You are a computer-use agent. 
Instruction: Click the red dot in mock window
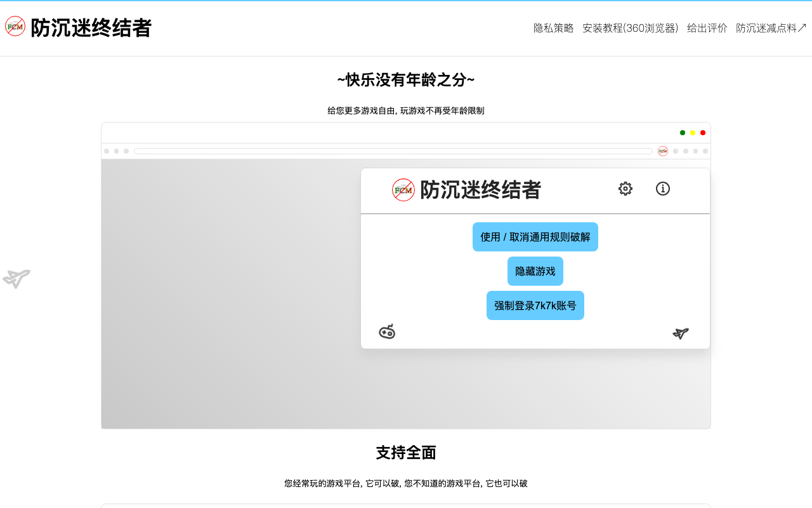coord(703,133)
